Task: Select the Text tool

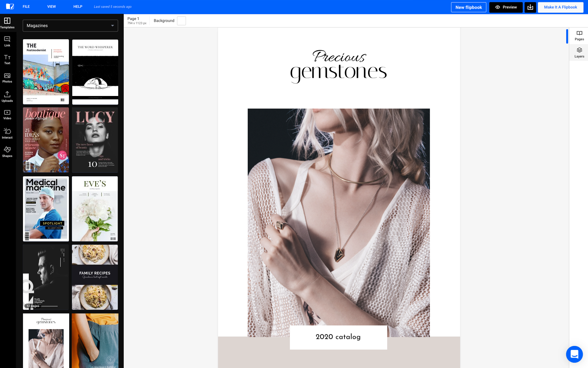Action: click(x=7, y=59)
